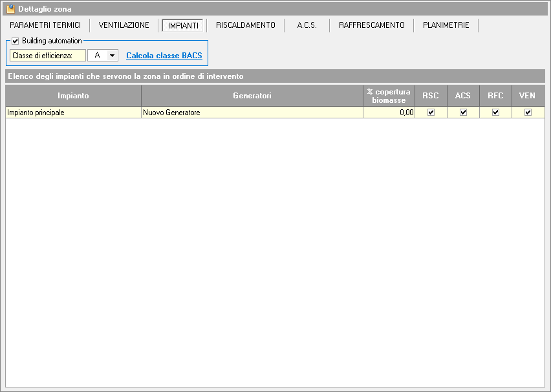Screen dimensions: 551x392
Task: Enable the Building automation checkbox
Action: coord(16,41)
